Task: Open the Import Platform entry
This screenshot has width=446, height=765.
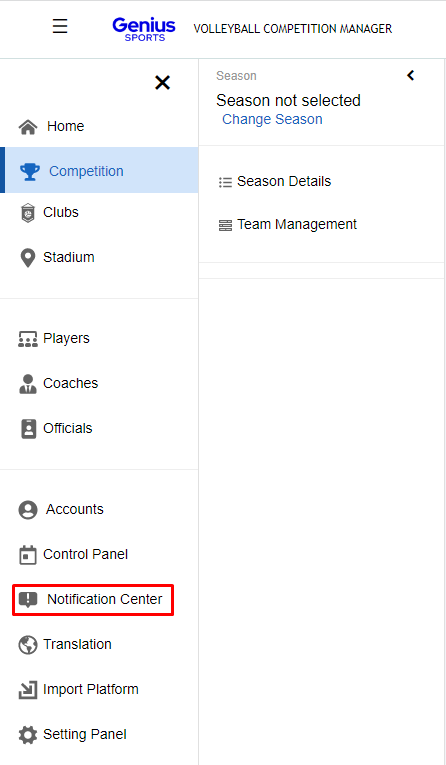Action: coord(79,689)
